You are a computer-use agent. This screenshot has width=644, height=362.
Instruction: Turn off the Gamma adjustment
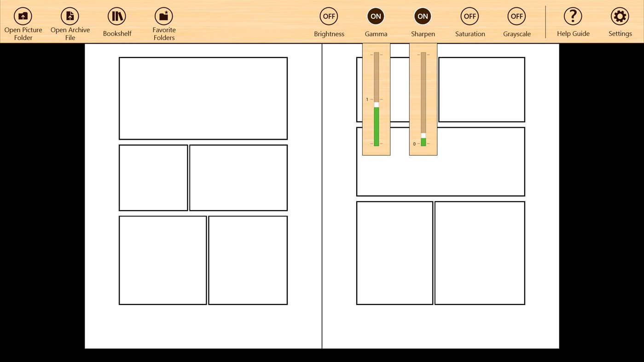pos(376,16)
